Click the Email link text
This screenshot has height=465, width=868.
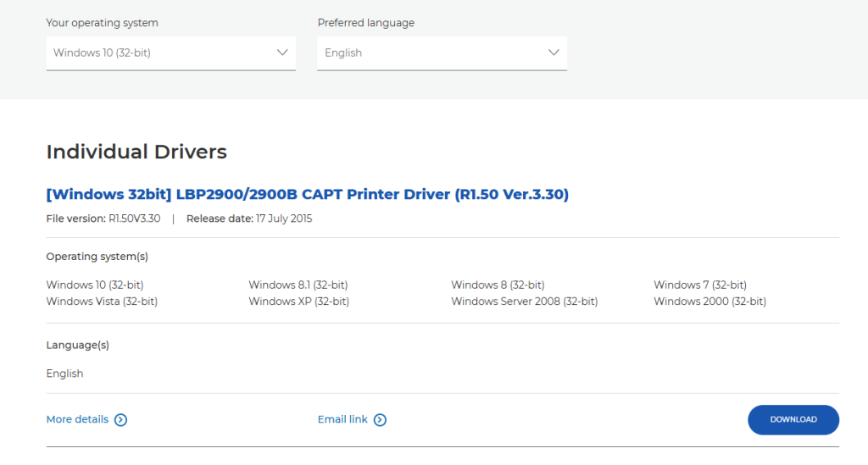(342, 419)
